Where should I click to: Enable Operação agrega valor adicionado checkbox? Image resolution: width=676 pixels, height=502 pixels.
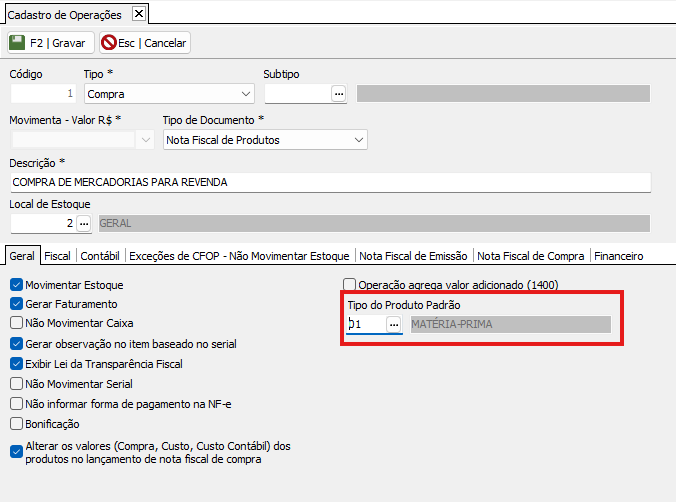click(x=350, y=284)
